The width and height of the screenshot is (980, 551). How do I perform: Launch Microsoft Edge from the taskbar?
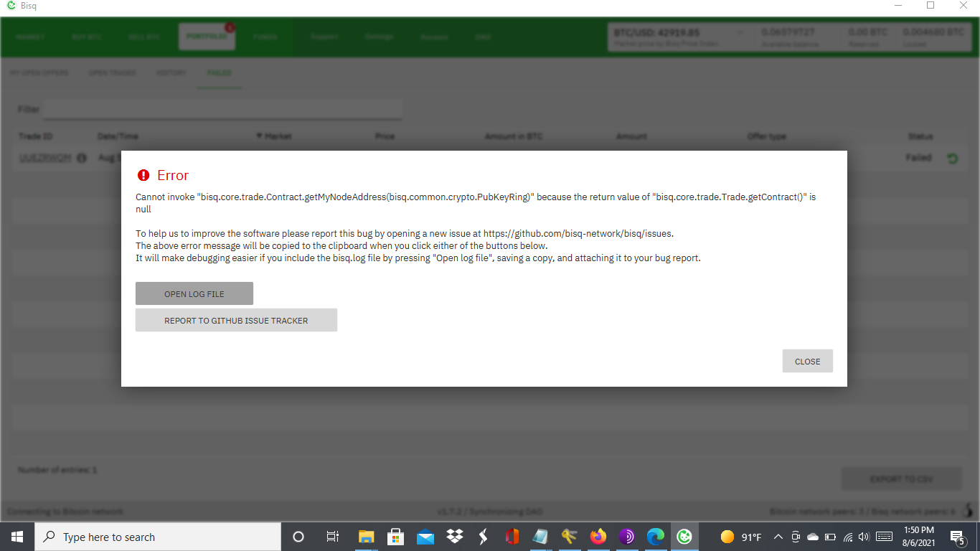pyautogui.click(x=656, y=537)
